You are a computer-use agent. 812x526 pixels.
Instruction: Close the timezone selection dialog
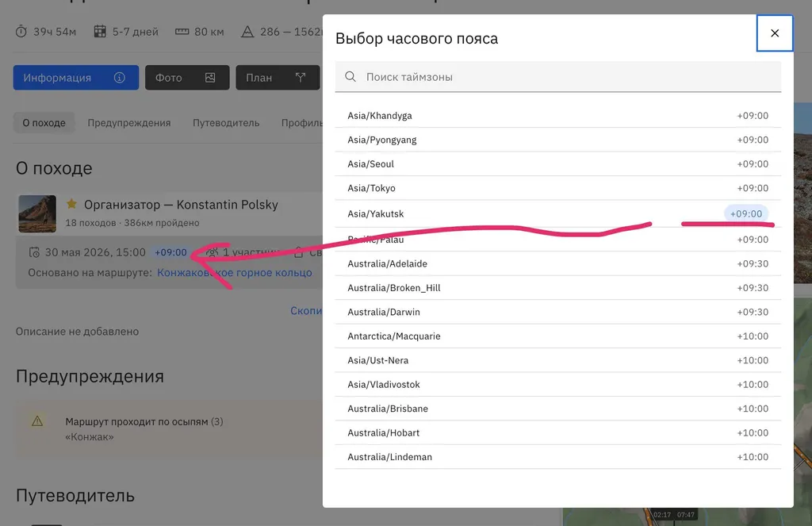pos(774,33)
